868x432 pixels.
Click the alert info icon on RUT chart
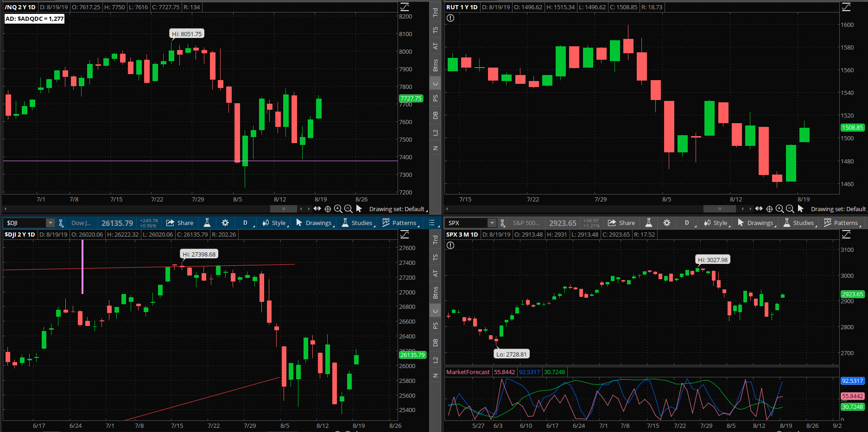(x=450, y=18)
